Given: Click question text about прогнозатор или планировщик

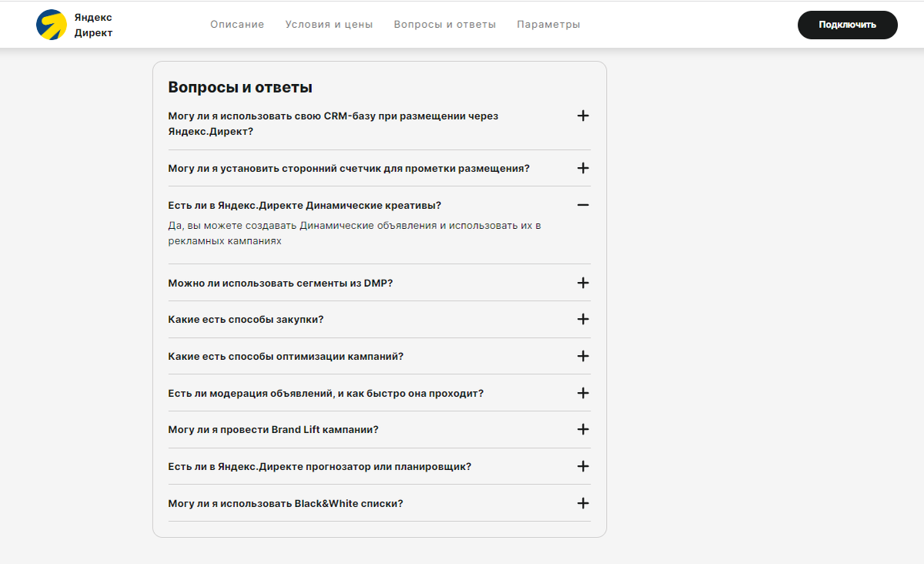Looking at the screenshot, I should pos(320,466).
